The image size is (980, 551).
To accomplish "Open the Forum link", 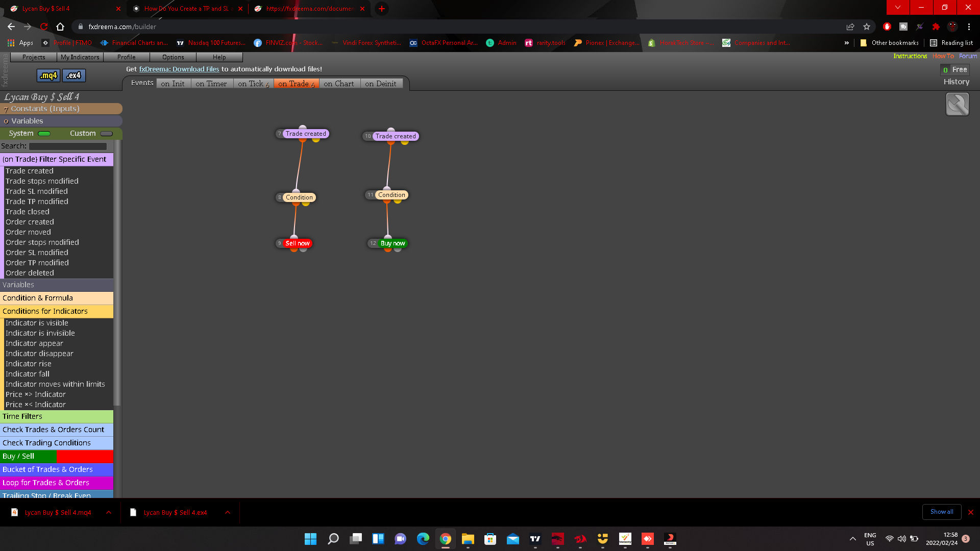I will pos(968,56).
